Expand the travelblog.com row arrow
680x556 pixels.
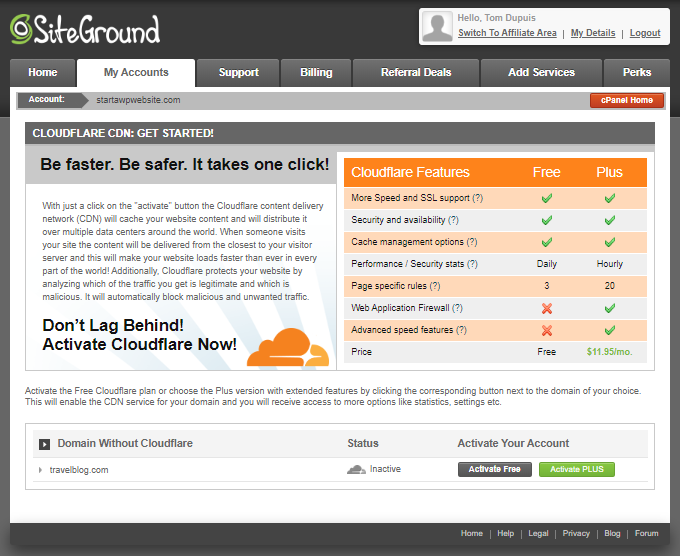pyautogui.click(x=40, y=470)
